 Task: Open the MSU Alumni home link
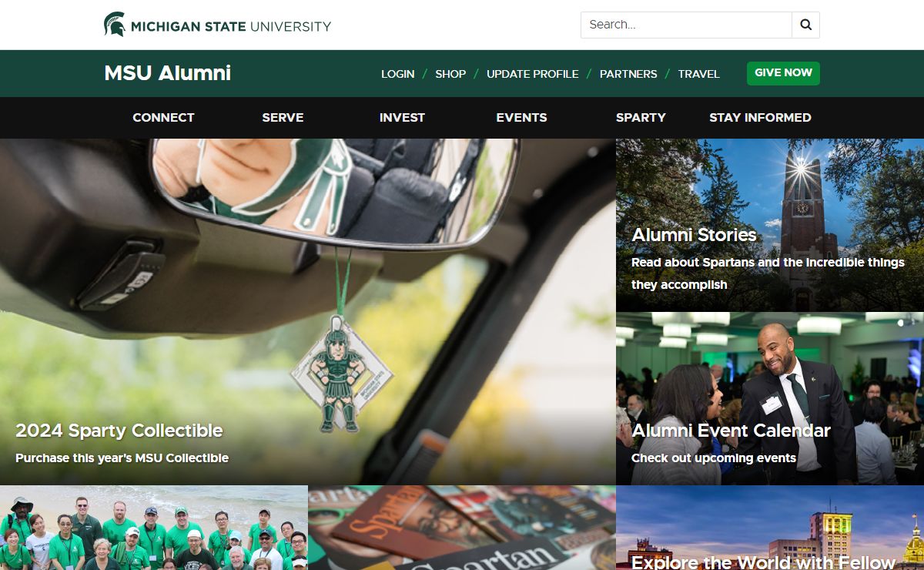coord(167,73)
